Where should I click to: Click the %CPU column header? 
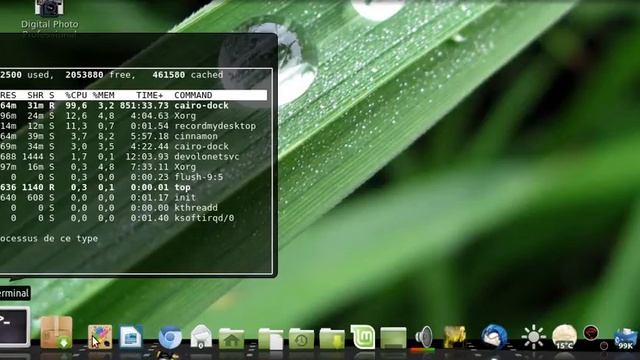coord(76,95)
